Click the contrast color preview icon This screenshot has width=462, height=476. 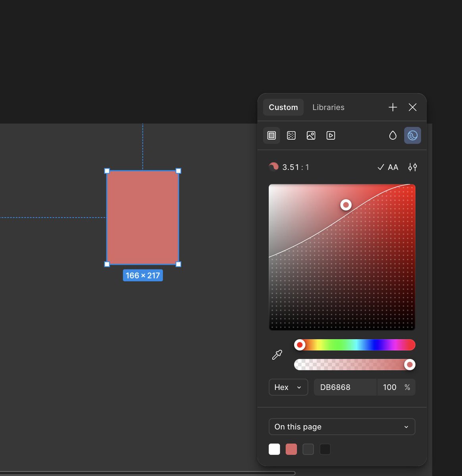coord(273,167)
